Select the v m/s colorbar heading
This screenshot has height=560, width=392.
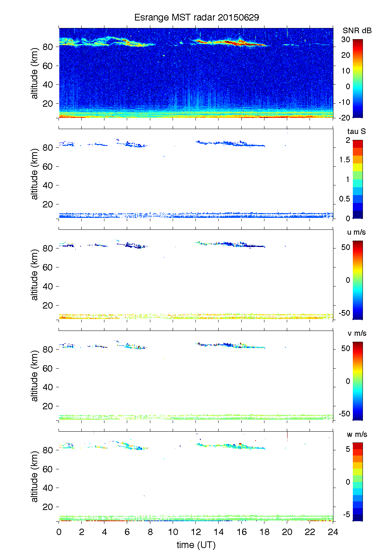tap(357, 333)
